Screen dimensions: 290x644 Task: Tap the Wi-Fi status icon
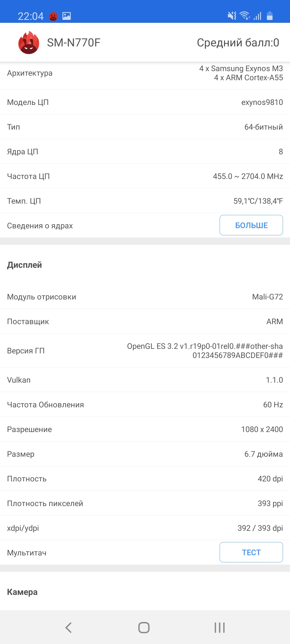(245, 16)
